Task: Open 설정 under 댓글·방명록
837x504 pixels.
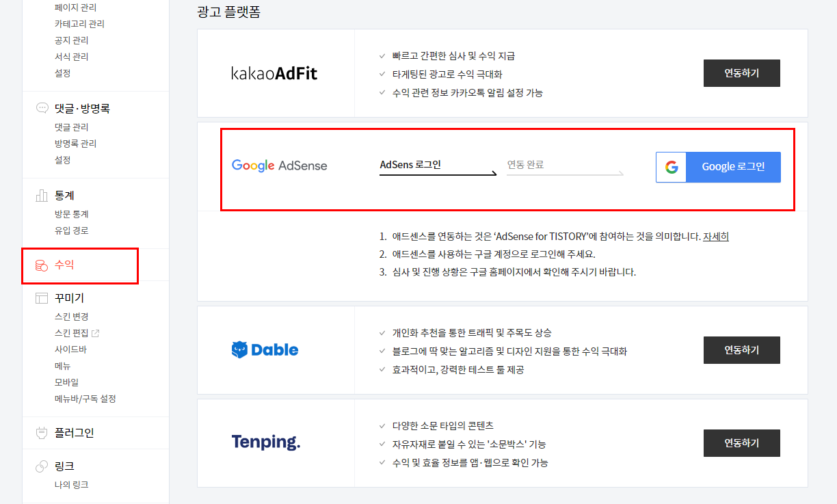Action: point(62,160)
